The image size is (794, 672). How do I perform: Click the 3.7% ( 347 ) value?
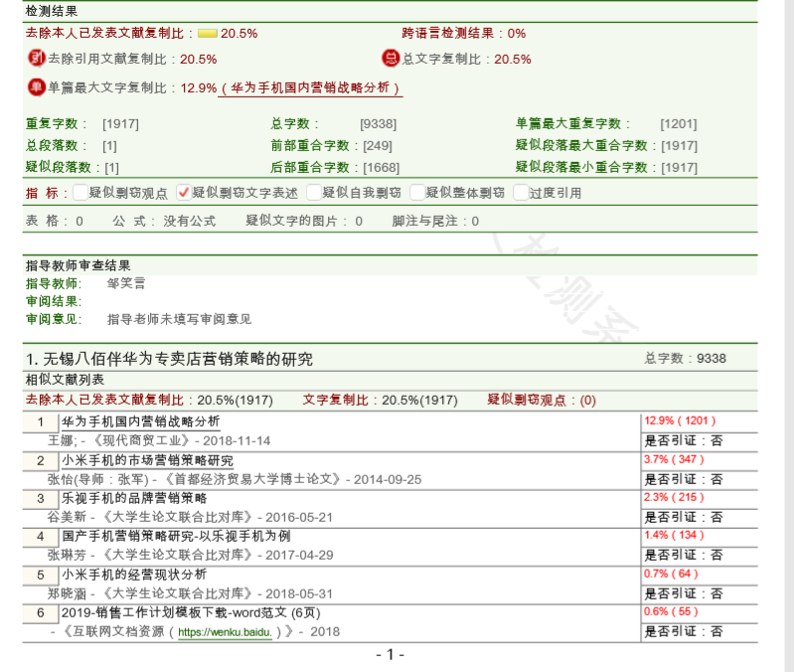click(674, 459)
